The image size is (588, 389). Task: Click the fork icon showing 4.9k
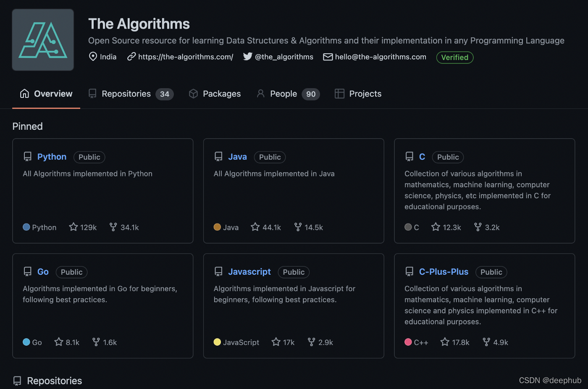tap(486, 342)
